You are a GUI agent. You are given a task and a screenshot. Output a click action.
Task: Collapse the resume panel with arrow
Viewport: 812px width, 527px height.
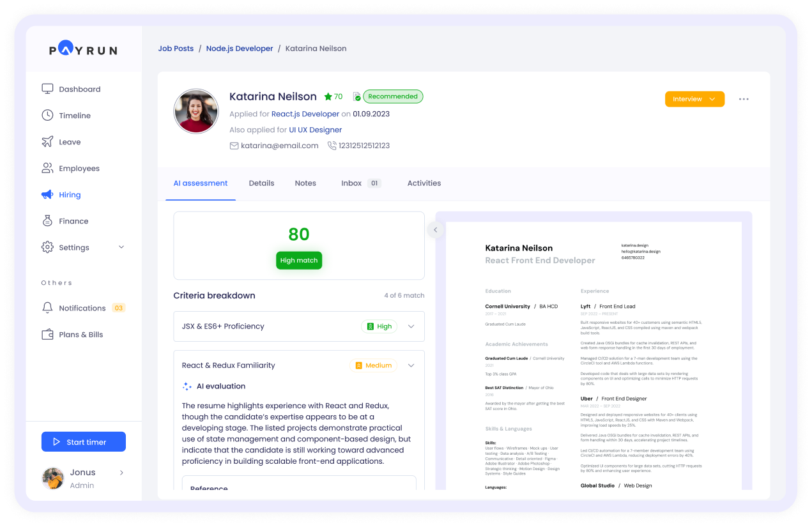[x=436, y=230]
